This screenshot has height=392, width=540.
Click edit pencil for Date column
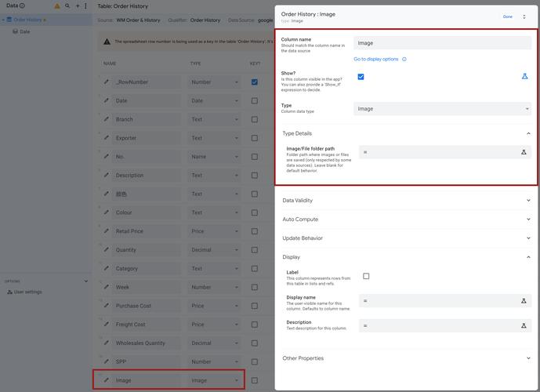coord(107,100)
